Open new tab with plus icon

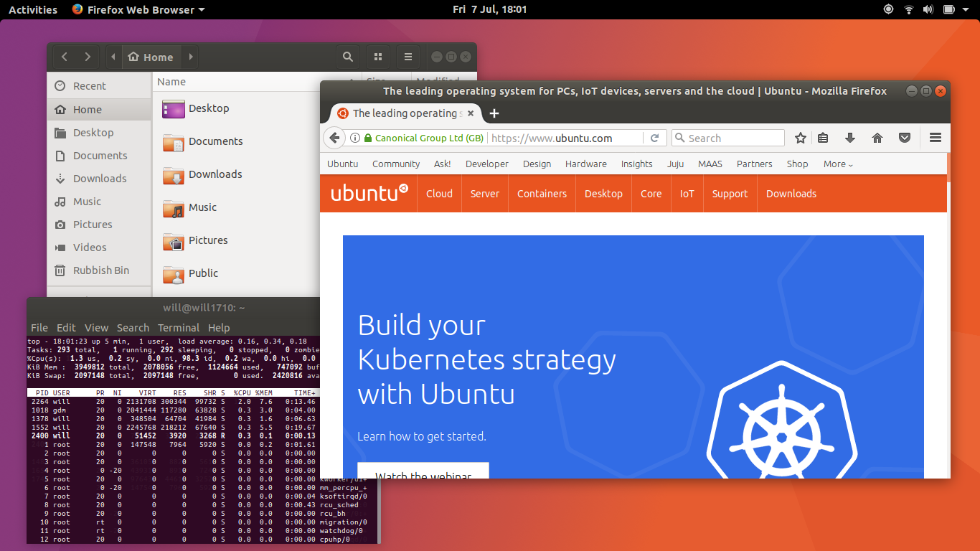click(494, 113)
